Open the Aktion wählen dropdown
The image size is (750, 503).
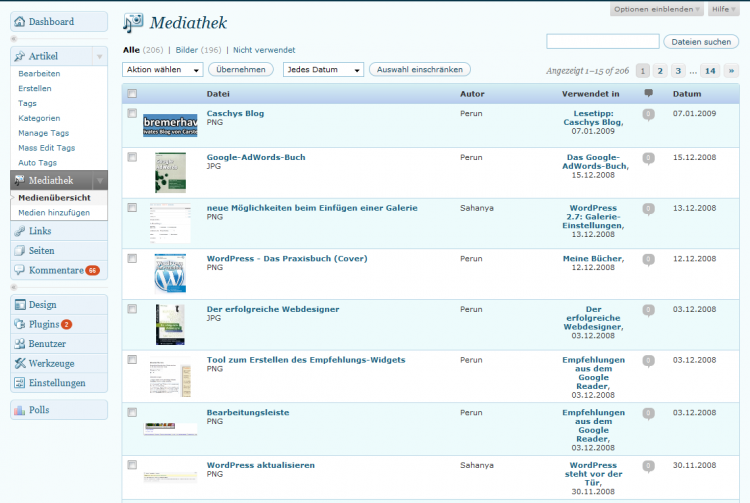pyautogui.click(x=162, y=70)
